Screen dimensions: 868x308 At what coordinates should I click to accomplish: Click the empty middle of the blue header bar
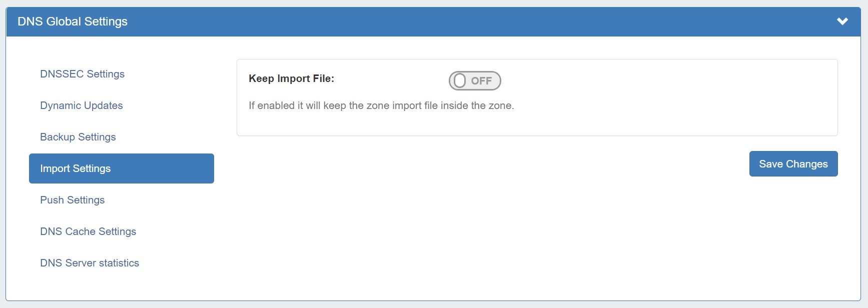tap(450, 21)
